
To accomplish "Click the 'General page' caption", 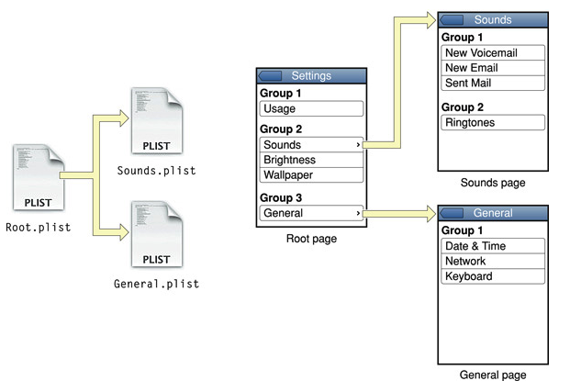I will coord(493,375).
